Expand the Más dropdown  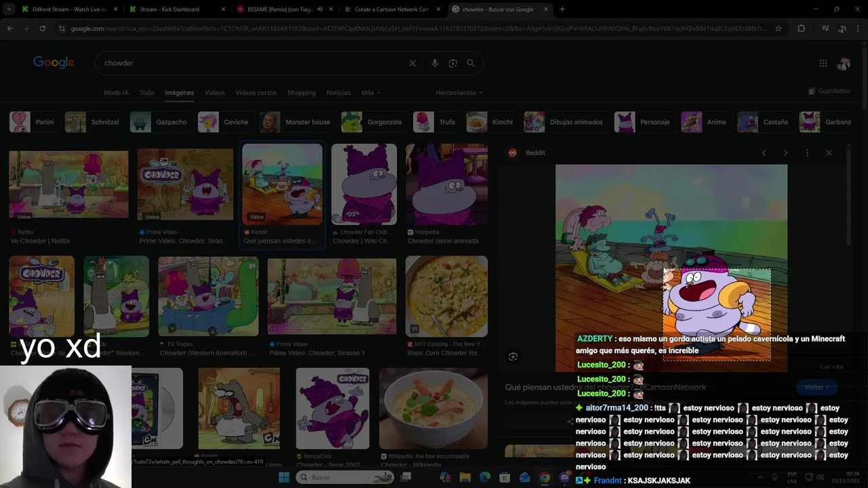pos(370,92)
